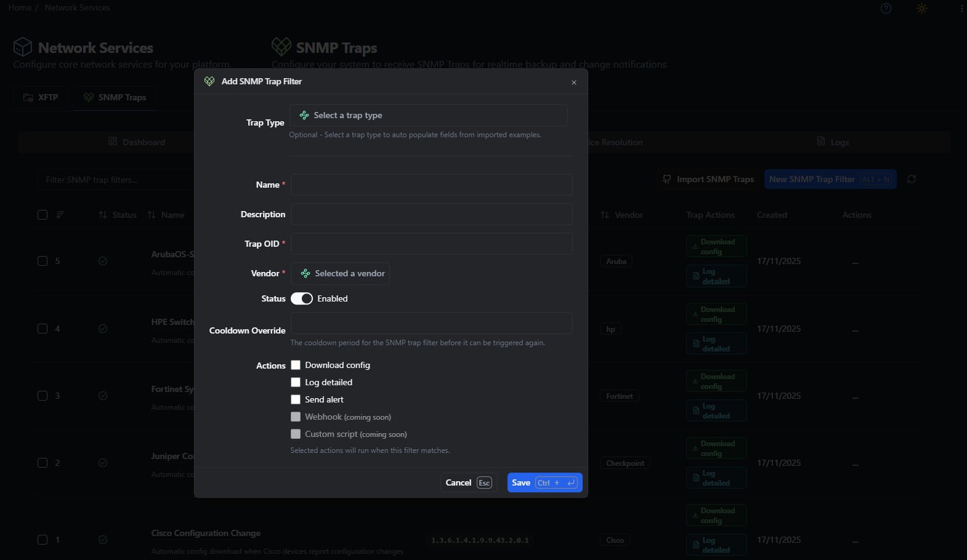Click the refresh icon beside New SNMP Trap Filter
The width and height of the screenshot is (967, 560).
click(x=912, y=179)
